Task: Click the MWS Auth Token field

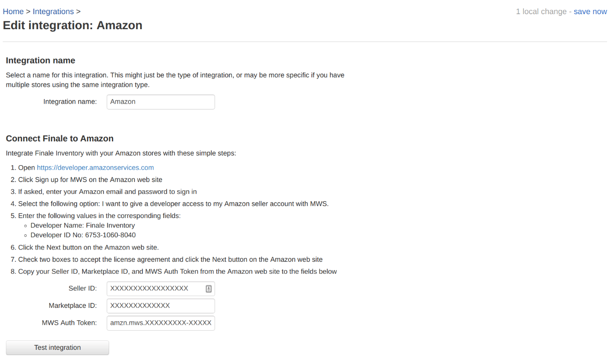Action: 161,323
